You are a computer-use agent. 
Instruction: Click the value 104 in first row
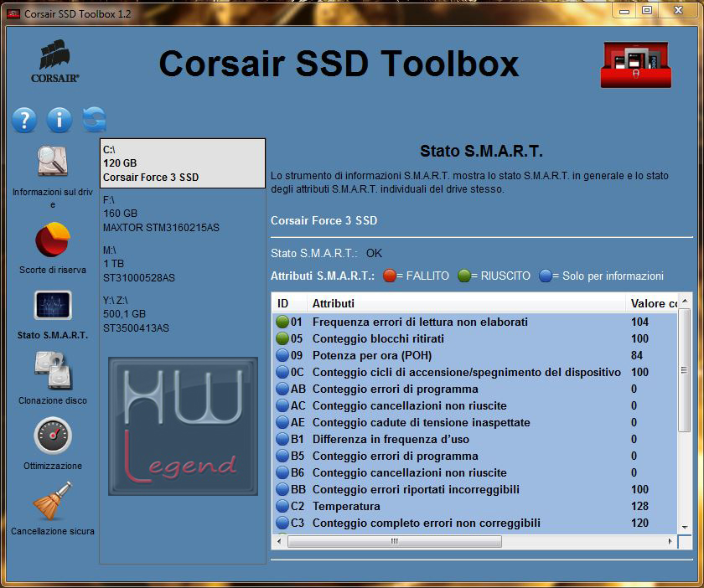(x=639, y=322)
